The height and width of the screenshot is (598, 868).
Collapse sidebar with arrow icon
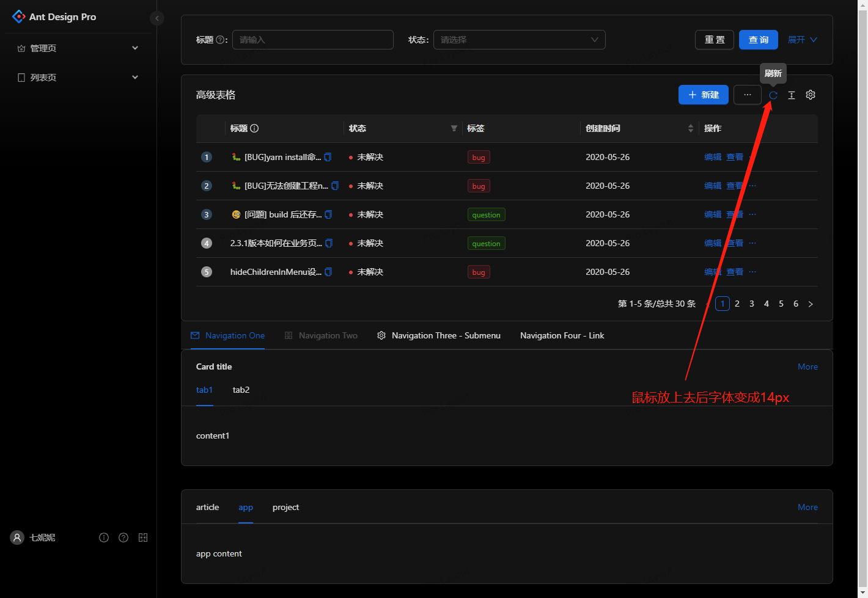pyautogui.click(x=157, y=18)
